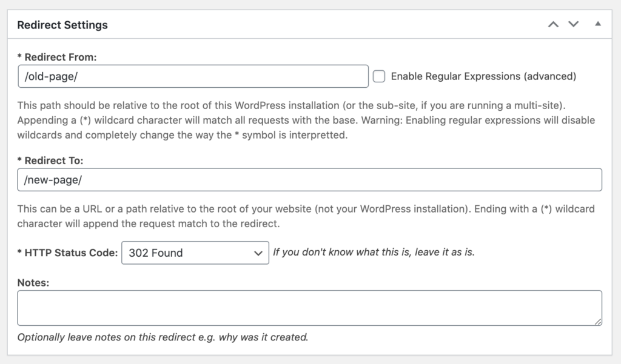The height and width of the screenshot is (364, 621).
Task: Move Redirect Settings panel down
Action: tap(574, 24)
